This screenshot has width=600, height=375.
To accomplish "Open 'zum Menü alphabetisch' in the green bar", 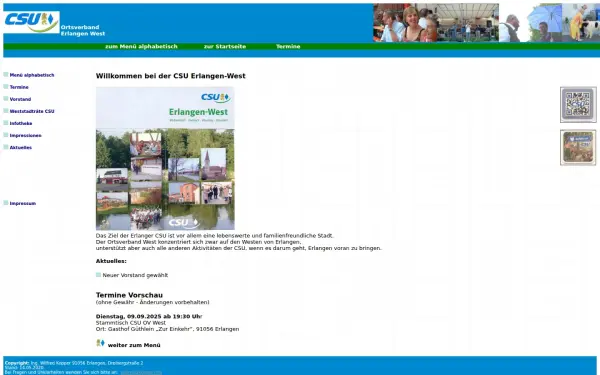I will point(141,46).
